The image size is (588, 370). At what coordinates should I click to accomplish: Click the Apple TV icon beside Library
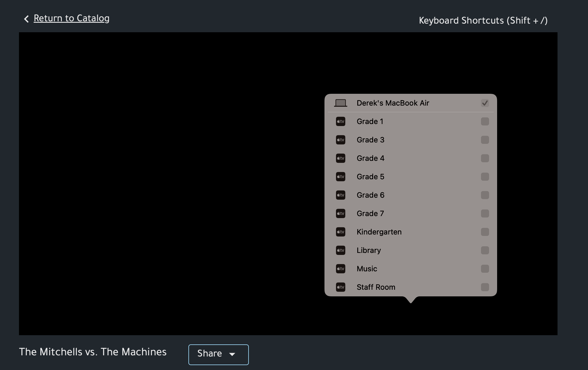tap(341, 250)
